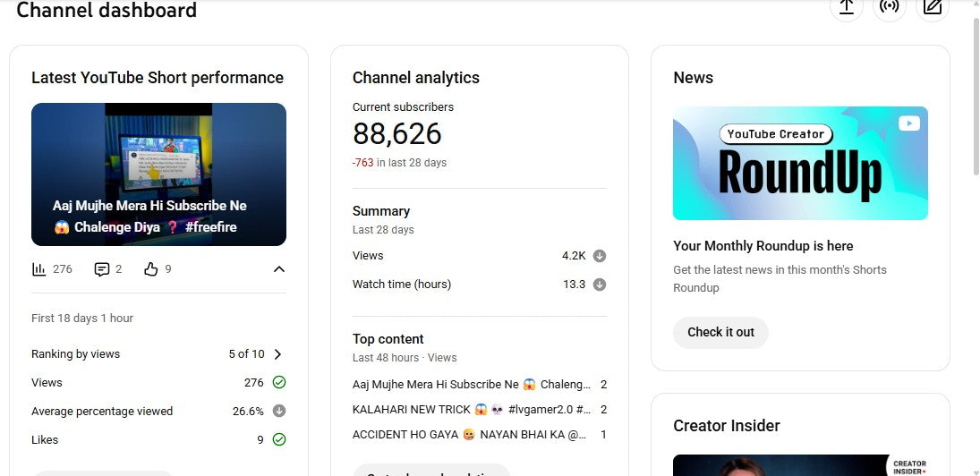Image resolution: width=980 pixels, height=476 pixels.
Task: Click the Upload videos icon
Action: (x=846, y=7)
